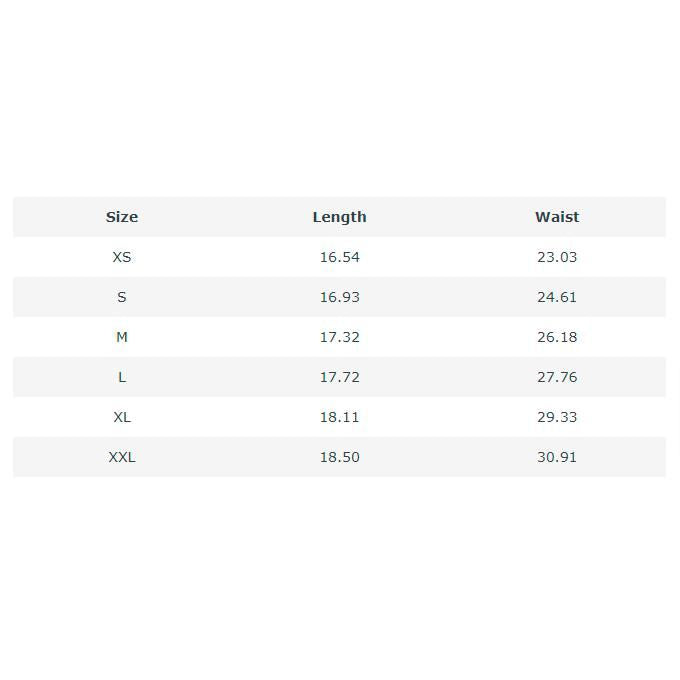Select the XS size cell
Viewport: 680px width, 680px height.
(122, 257)
